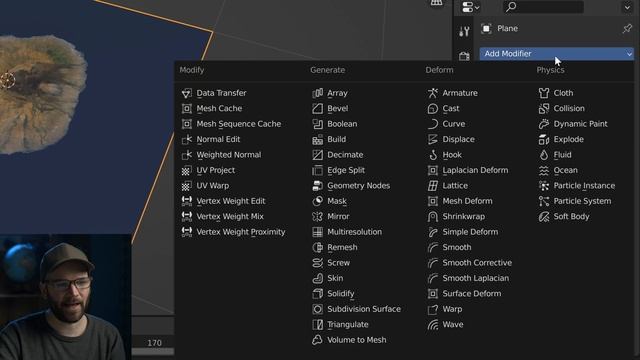
Task: Click the Ocean modifier icon
Action: pos(544,170)
